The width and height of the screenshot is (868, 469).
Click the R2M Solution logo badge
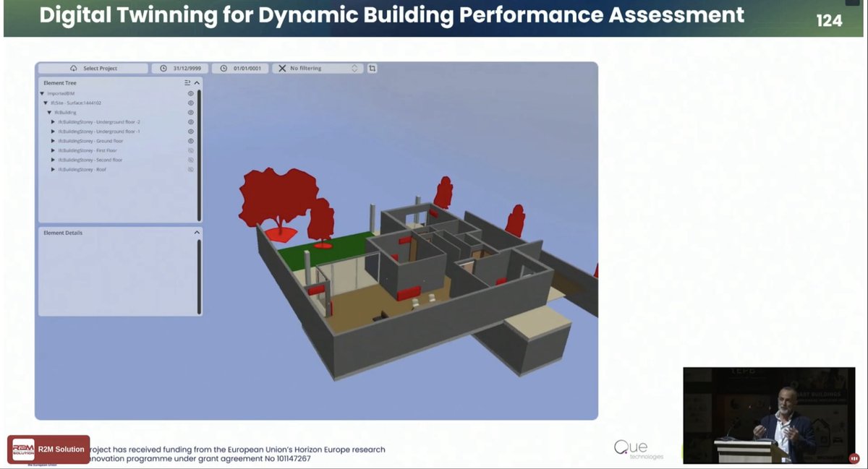click(x=48, y=449)
